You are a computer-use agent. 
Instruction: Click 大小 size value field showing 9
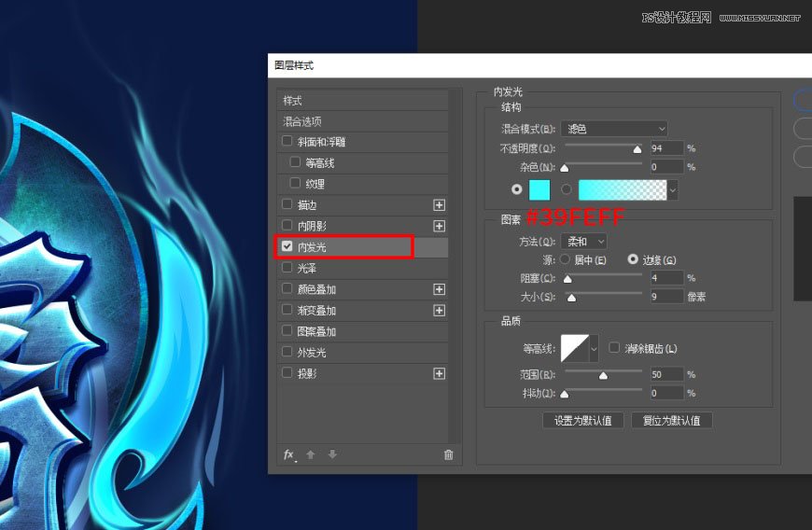pyautogui.click(x=667, y=297)
